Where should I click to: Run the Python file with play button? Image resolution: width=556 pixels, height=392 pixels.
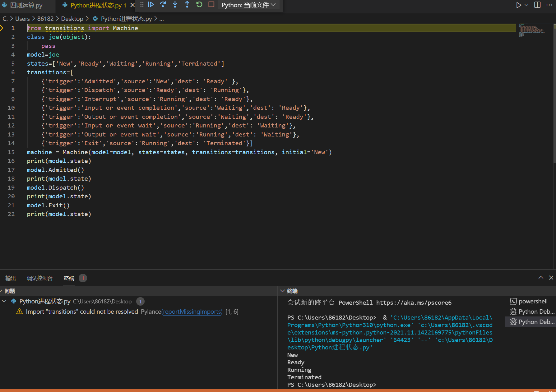click(x=518, y=5)
